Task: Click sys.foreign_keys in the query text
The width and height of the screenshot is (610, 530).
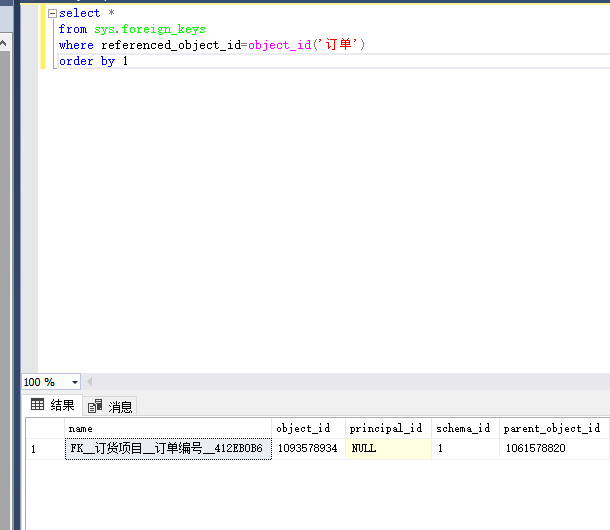Action: coord(149,29)
